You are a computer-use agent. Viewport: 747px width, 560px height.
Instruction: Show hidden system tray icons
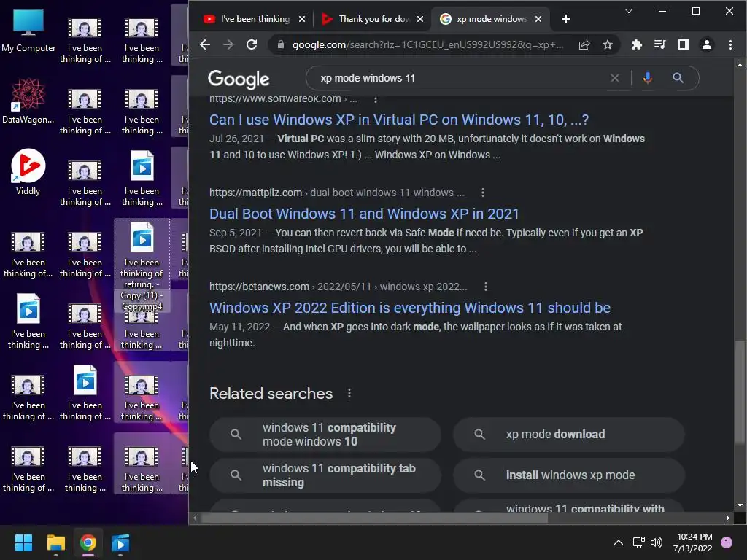coord(619,542)
